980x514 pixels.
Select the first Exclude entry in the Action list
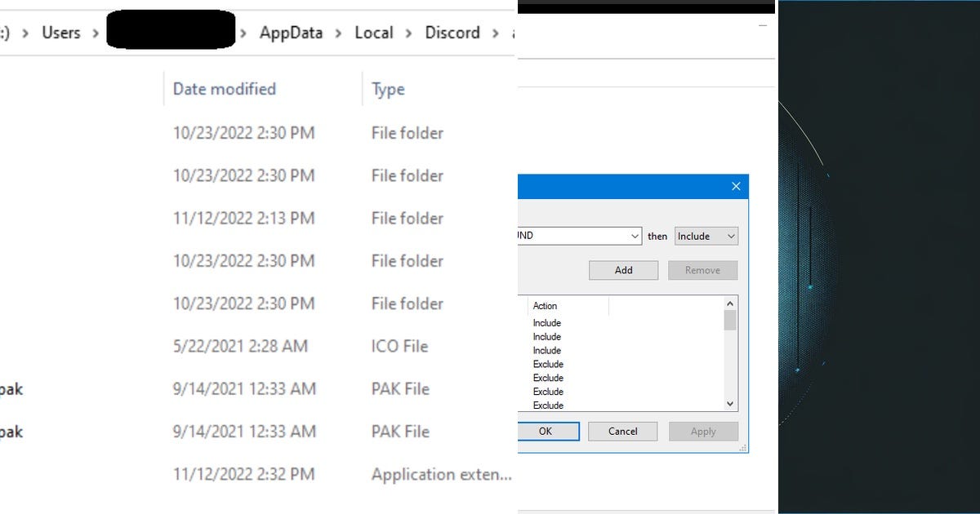[x=547, y=364]
